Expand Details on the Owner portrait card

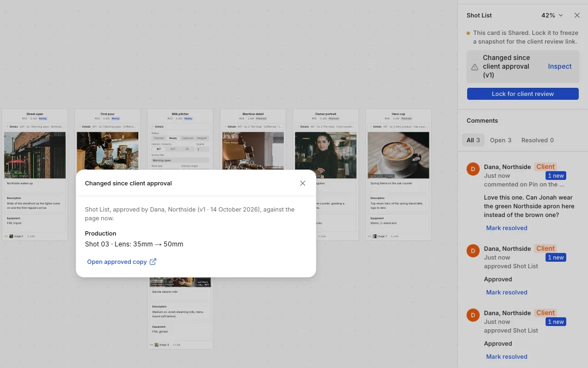[x=326, y=126]
